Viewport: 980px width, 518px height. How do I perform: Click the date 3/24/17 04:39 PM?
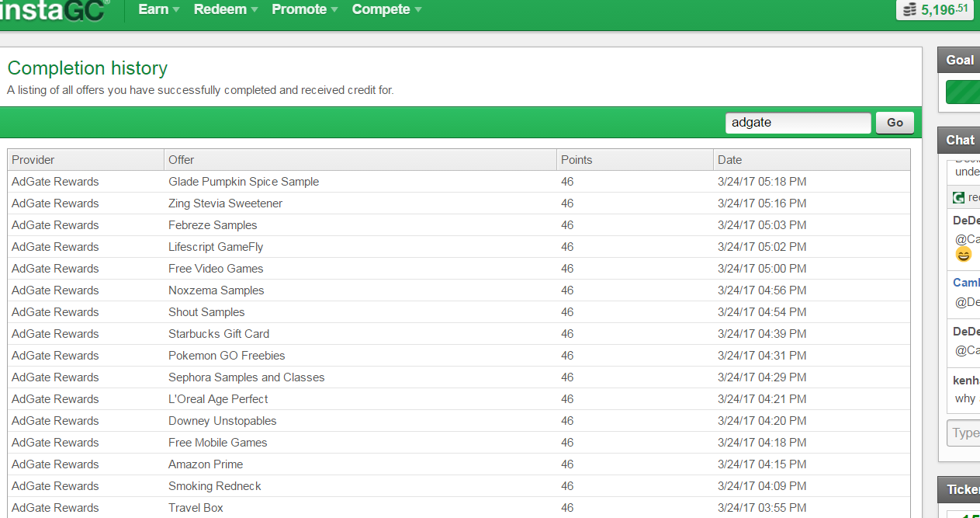click(x=762, y=334)
